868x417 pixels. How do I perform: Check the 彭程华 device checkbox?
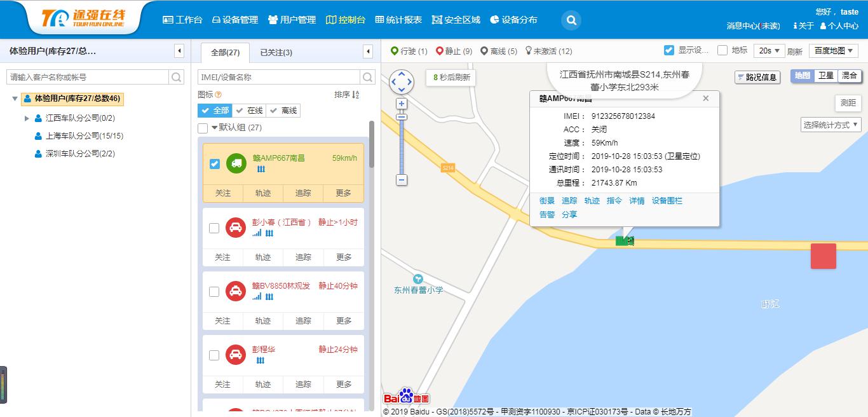coord(214,355)
